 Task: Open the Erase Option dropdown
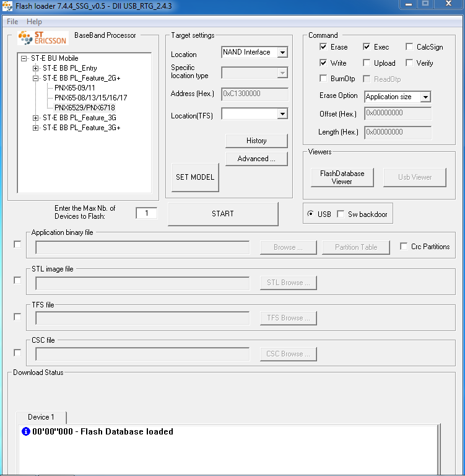pos(425,97)
